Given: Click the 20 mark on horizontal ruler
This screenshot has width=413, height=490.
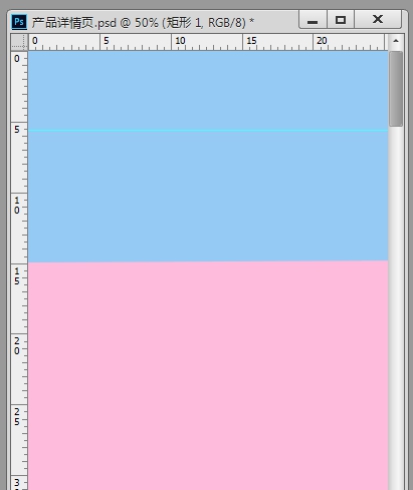Looking at the screenshot, I should (x=322, y=41).
